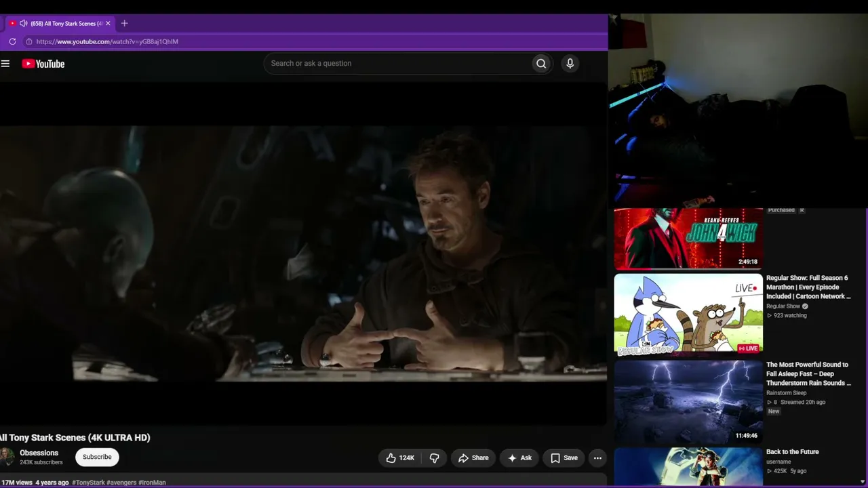
Task: Open the Back to the Future thumbnail
Action: tap(688, 467)
